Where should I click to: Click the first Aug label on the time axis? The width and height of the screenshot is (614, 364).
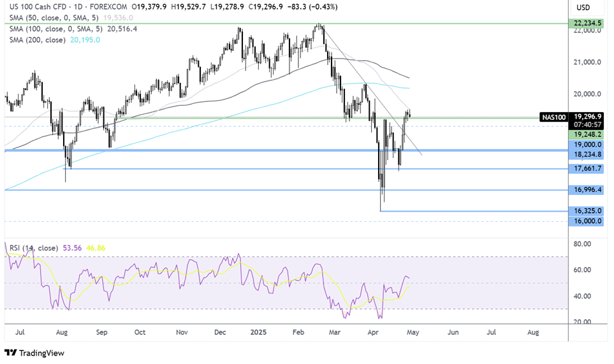click(x=61, y=332)
